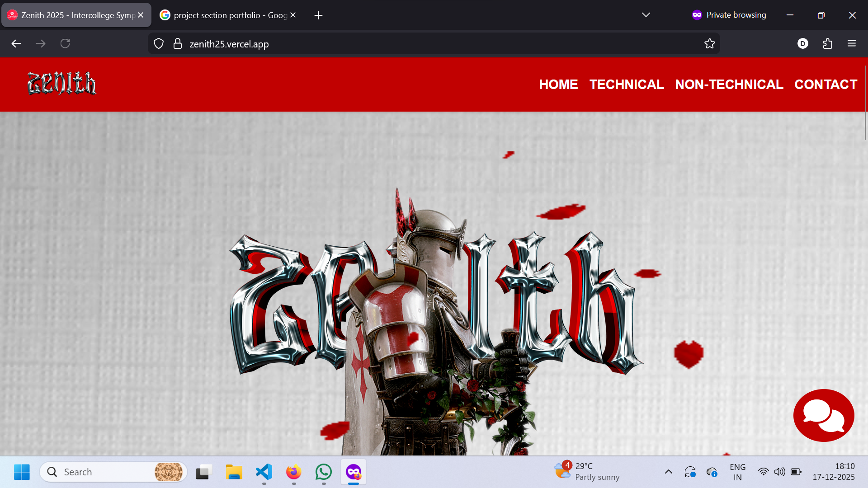Go back to previous page
868x488 pixels.
click(x=16, y=44)
